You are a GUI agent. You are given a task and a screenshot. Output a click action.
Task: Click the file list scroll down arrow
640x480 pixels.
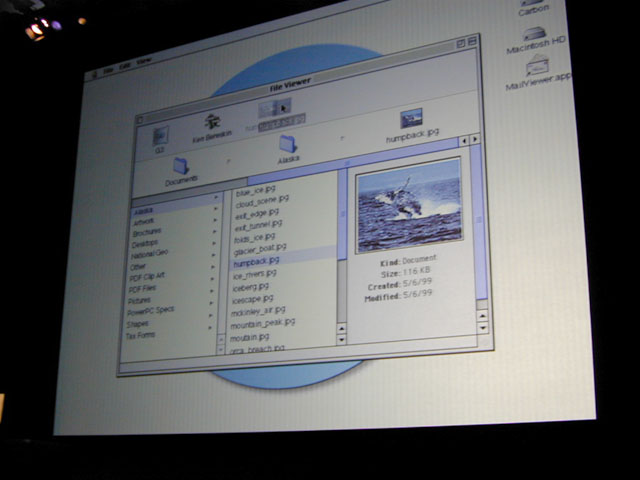341,341
